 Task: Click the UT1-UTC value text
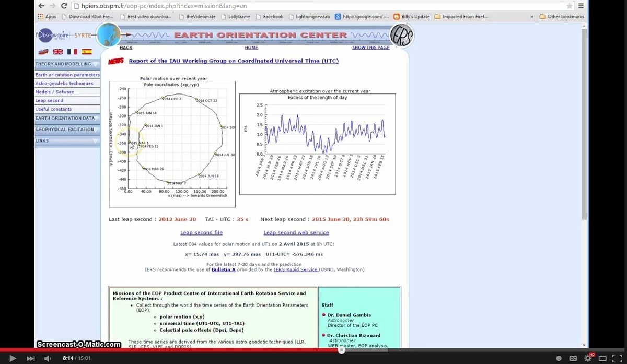point(294,254)
